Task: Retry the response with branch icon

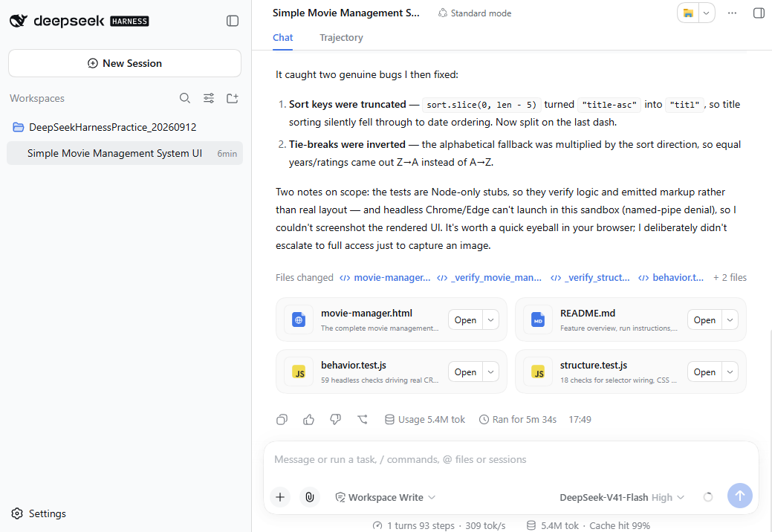Action: point(363,419)
